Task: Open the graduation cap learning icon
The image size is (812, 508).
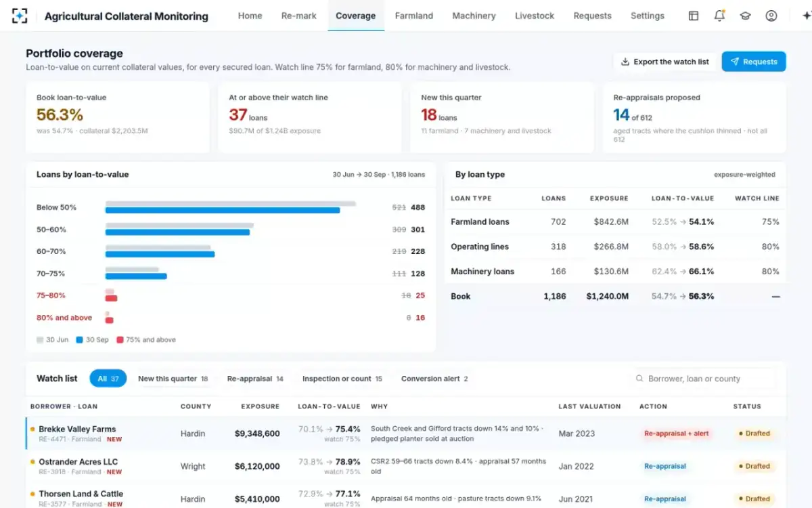Action: tap(745, 16)
